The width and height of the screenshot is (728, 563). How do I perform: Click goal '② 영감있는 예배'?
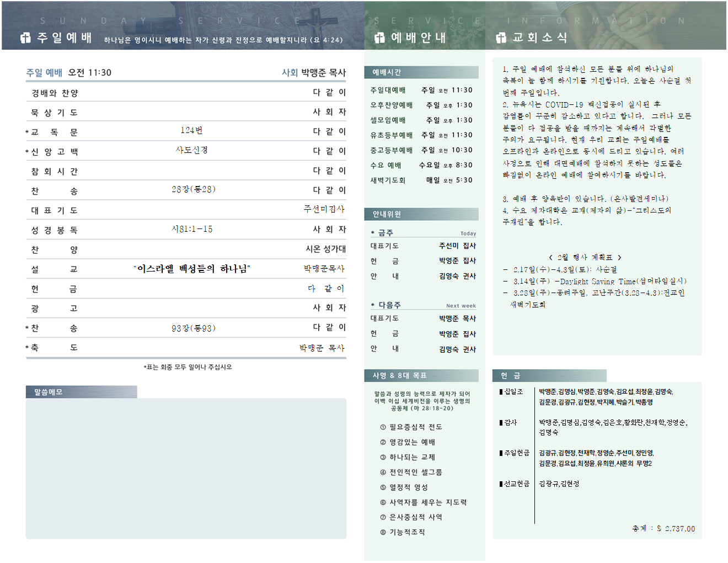(x=408, y=442)
